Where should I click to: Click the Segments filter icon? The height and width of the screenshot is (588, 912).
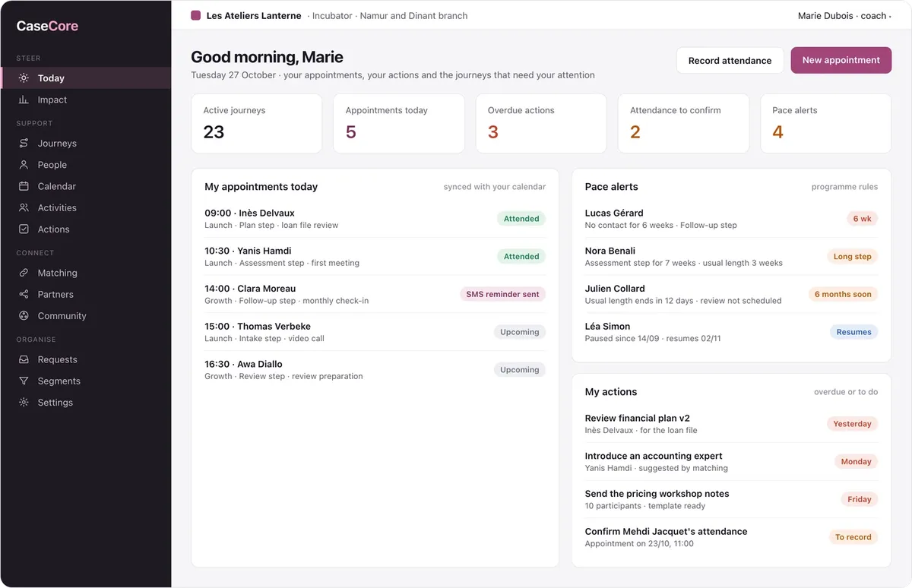(24, 381)
